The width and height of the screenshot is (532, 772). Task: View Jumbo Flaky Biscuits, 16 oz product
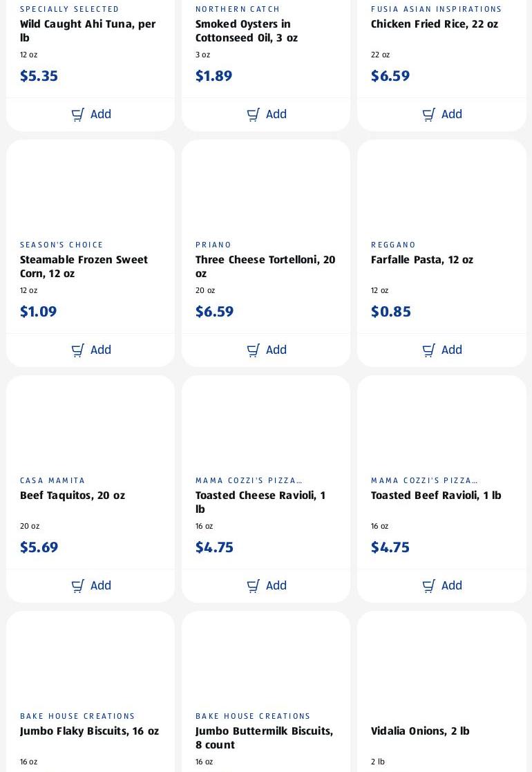(89, 731)
